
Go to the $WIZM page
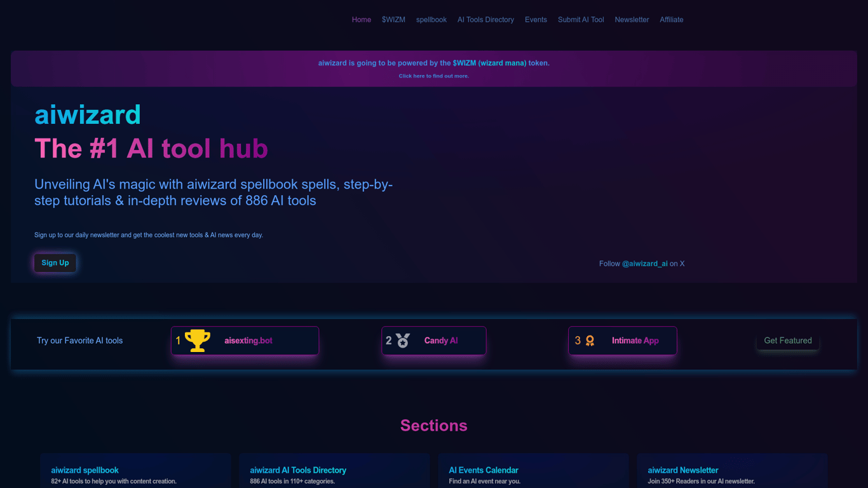tap(393, 20)
